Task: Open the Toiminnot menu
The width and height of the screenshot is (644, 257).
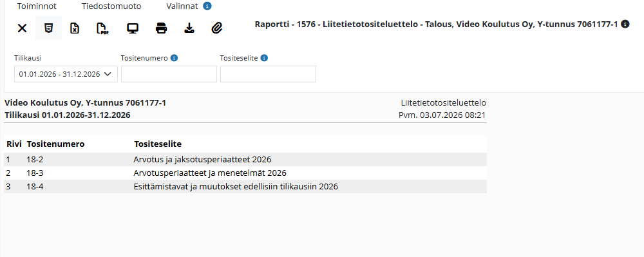Action: [37, 6]
